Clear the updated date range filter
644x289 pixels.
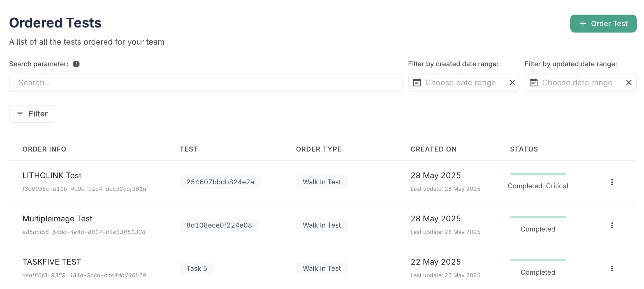(x=629, y=82)
